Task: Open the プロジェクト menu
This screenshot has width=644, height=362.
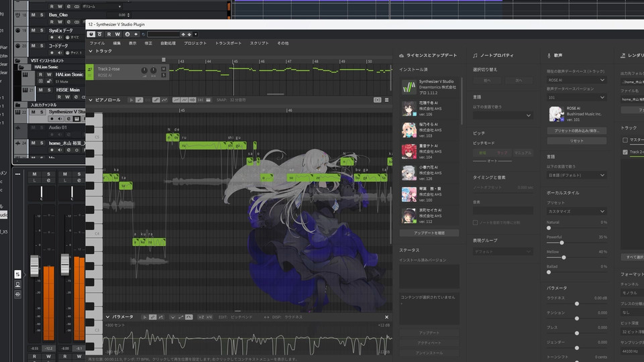Action: click(195, 43)
